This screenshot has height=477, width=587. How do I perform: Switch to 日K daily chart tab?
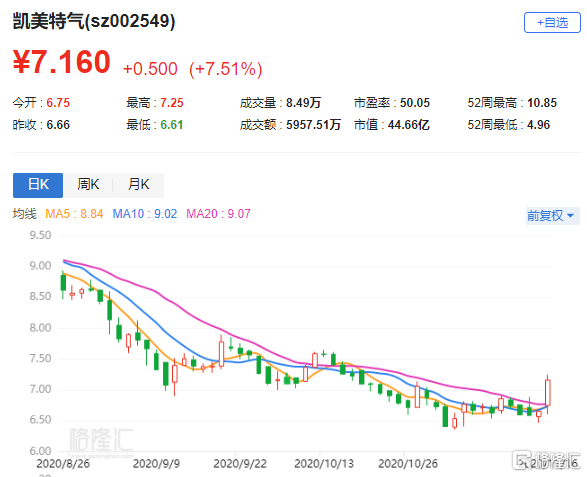[x=38, y=185]
